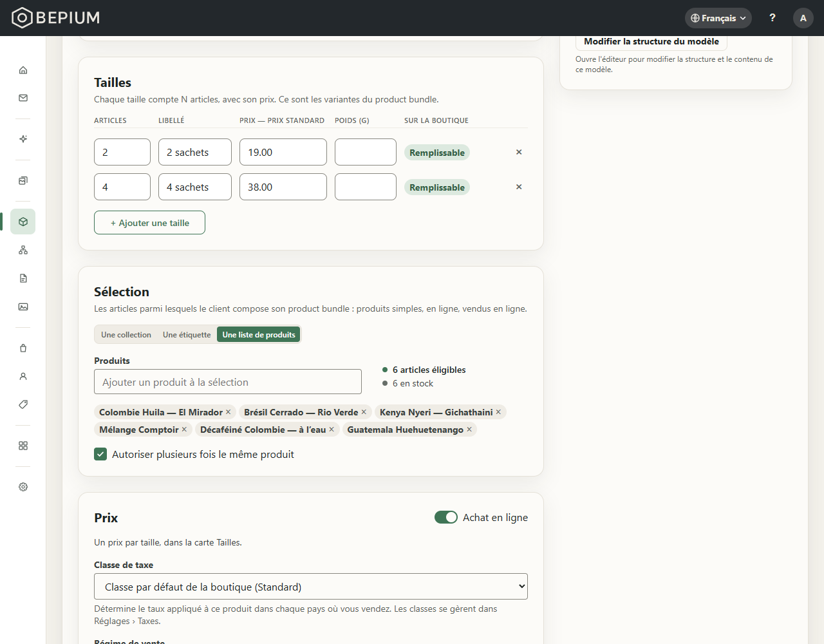Click Modifier la structure du modèle button
The height and width of the screenshot is (644, 824).
click(651, 41)
